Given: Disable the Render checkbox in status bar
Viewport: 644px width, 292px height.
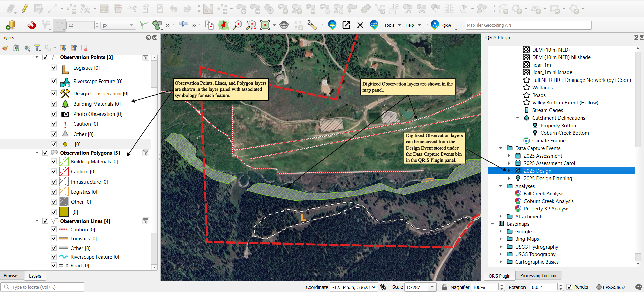Looking at the screenshot, I should [569, 287].
